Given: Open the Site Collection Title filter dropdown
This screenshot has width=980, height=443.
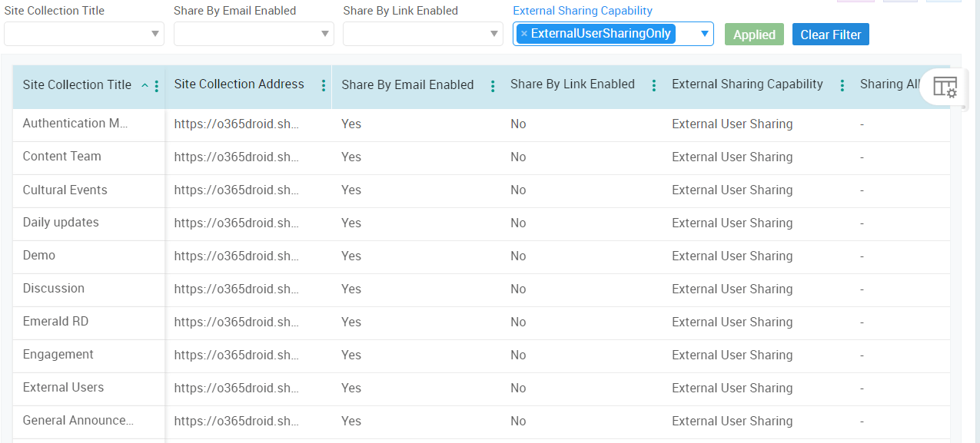Looking at the screenshot, I should coord(155,33).
